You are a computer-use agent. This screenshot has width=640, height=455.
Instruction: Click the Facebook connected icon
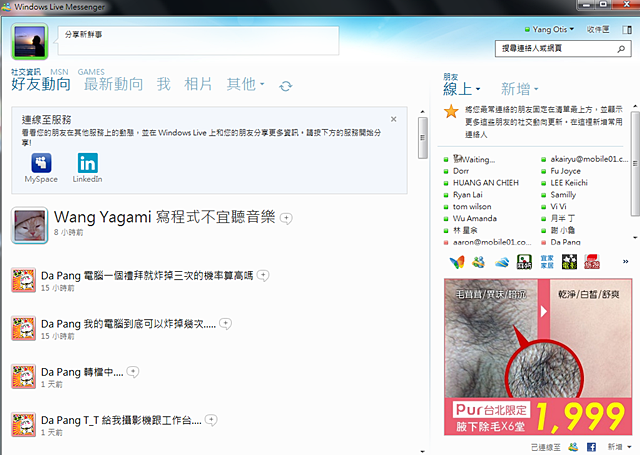point(591,447)
